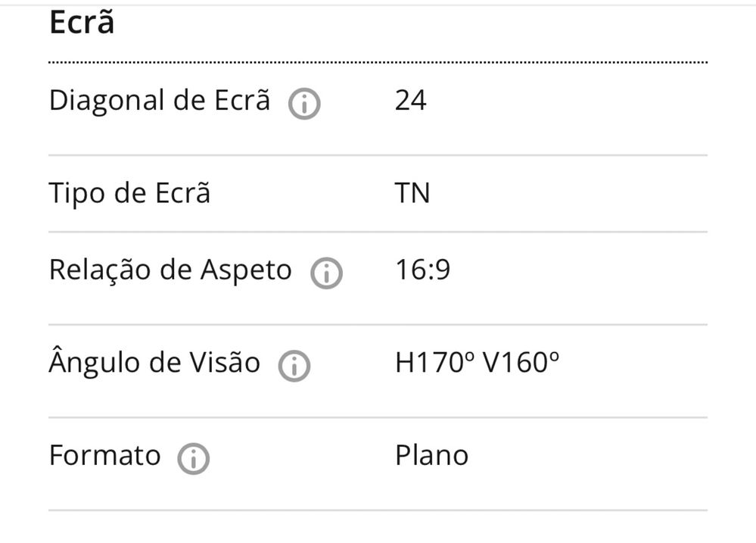The image size is (756, 543).
Task: Click info icon next to Relação de Aspeto
Action: coord(326,273)
